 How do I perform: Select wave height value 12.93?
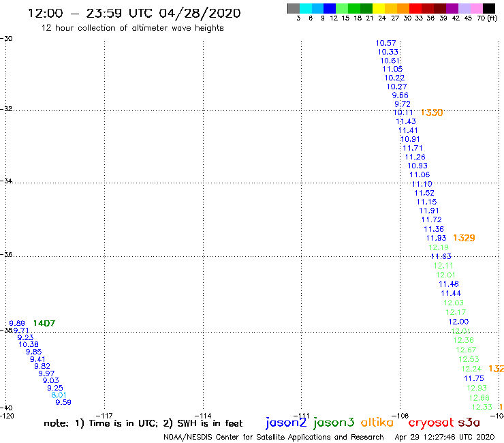coord(477,388)
